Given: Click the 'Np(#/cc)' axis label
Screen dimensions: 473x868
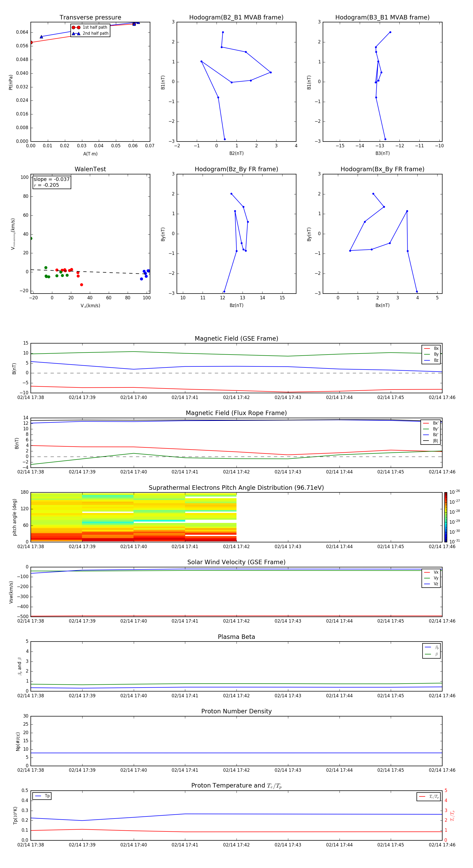Looking at the screenshot, I should pyautogui.click(x=18, y=741).
